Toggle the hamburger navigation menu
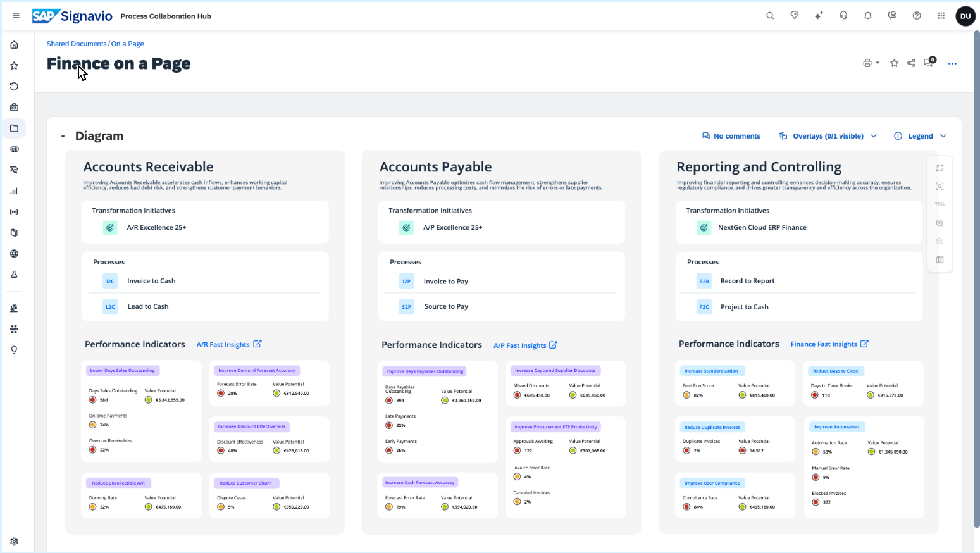Image resolution: width=980 pixels, height=553 pixels. click(16, 16)
